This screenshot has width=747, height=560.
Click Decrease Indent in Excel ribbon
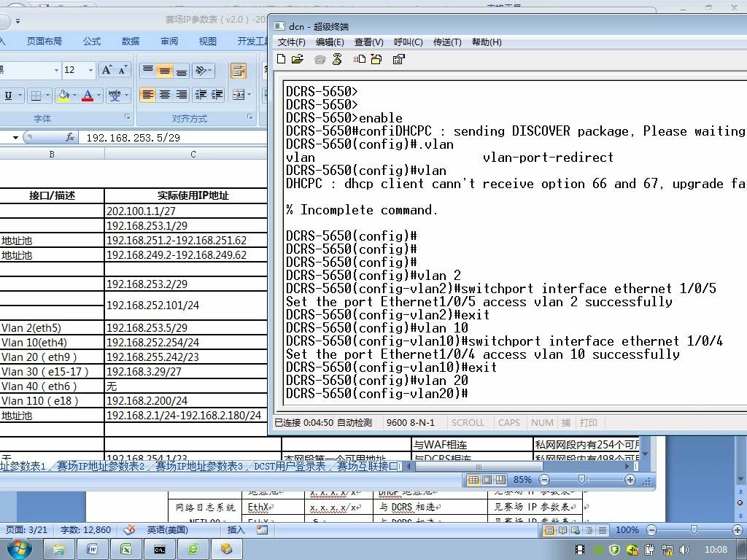(201, 94)
